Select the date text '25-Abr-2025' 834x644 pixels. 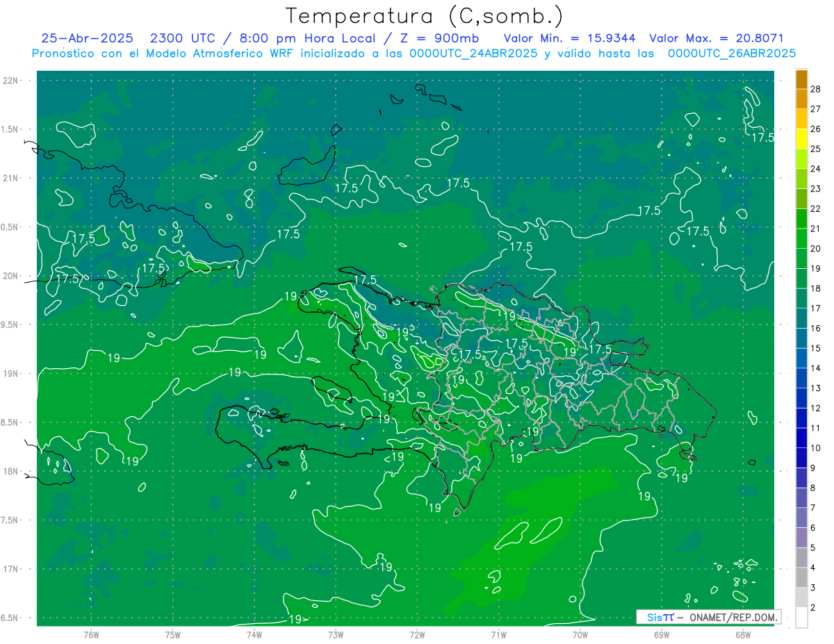pyautogui.click(x=87, y=38)
